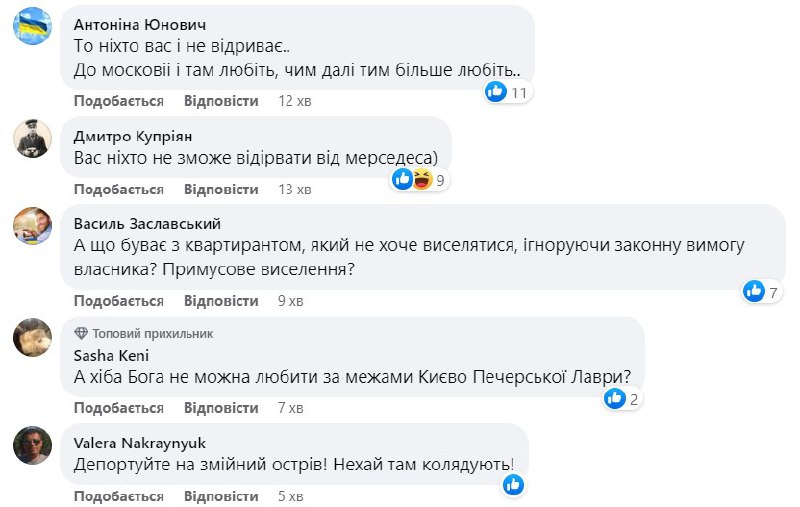The image size is (800, 507).
Task: View the like reactions on Sasha Keni's comment
Action: (x=622, y=399)
